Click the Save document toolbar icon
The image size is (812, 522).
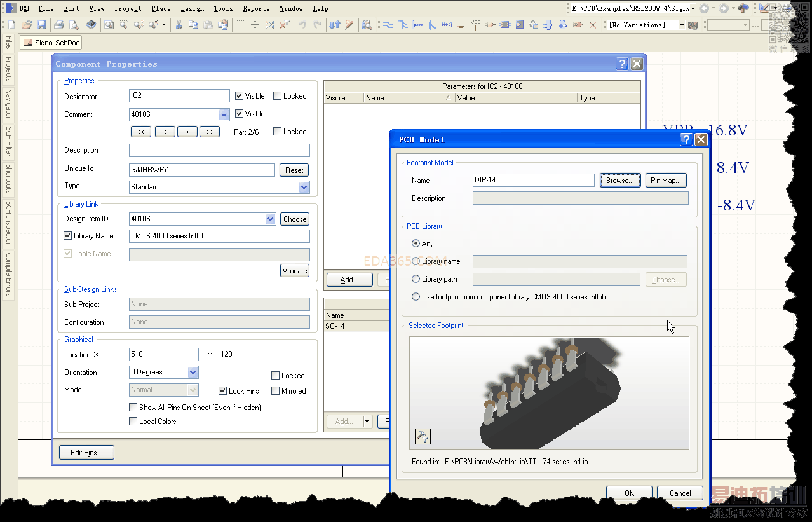(x=41, y=25)
